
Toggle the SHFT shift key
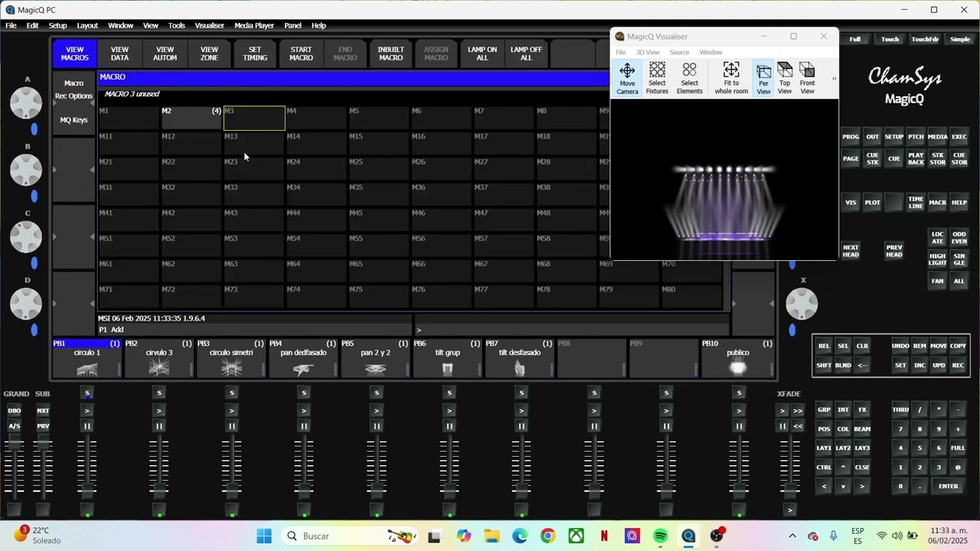pyautogui.click(x=824, y=365)
